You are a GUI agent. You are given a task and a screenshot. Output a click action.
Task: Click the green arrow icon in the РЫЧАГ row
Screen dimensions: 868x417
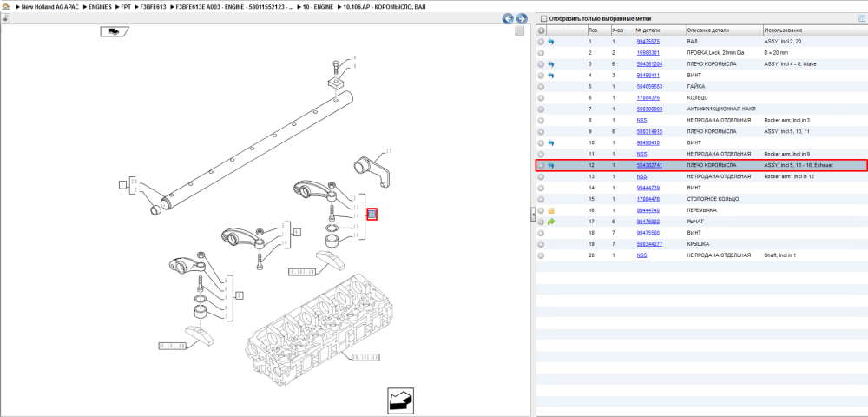pyautogui.click(x=551, y=222)
